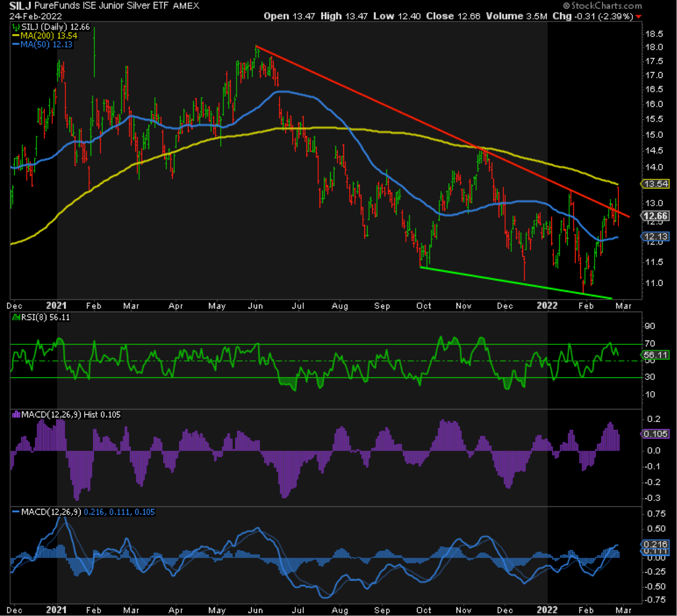This screenshot has width=677, height=616.
Task: Click the Nov label on bottom axis
Action: click(x=463, y=610)
